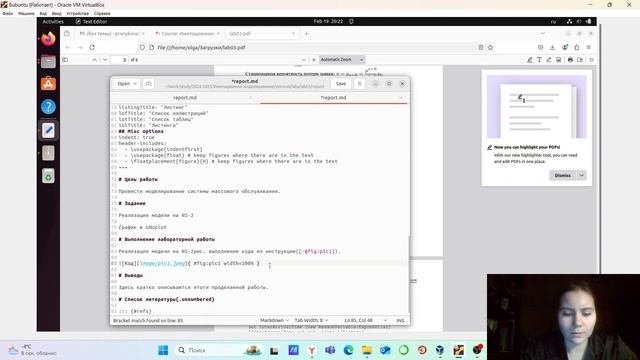Launch Ubuntu Software from the dock
Viewport: 640px width, 360px height.
point(48,84)
